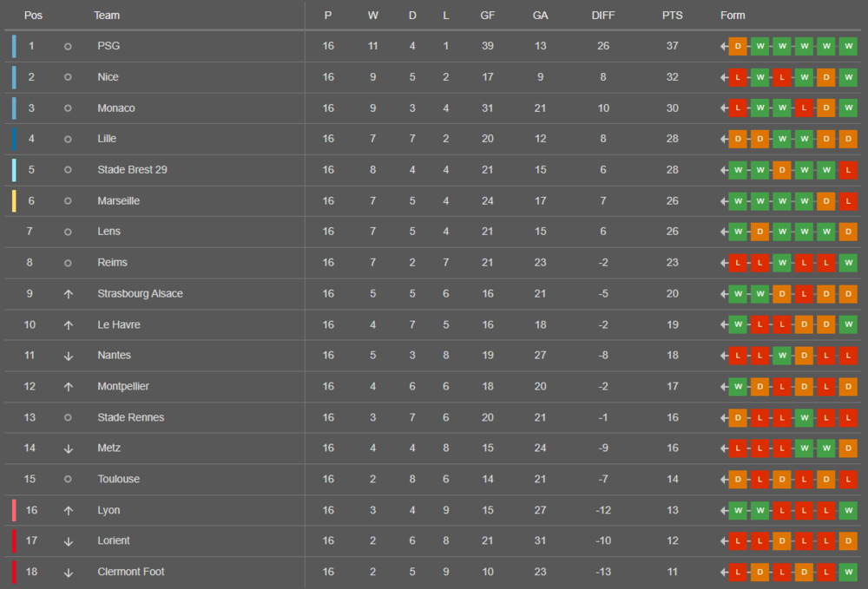
Task: Sort by the DIFF column header
Action: 602,16
